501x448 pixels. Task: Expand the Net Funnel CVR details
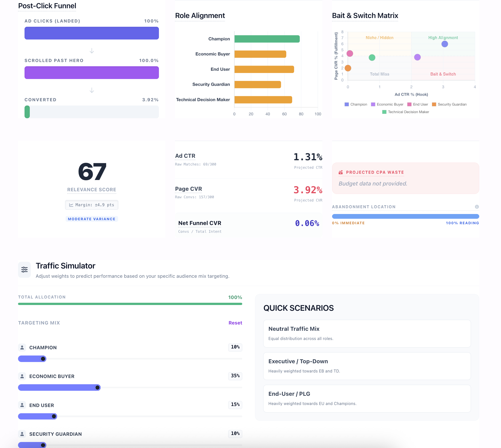coord(199,223)
